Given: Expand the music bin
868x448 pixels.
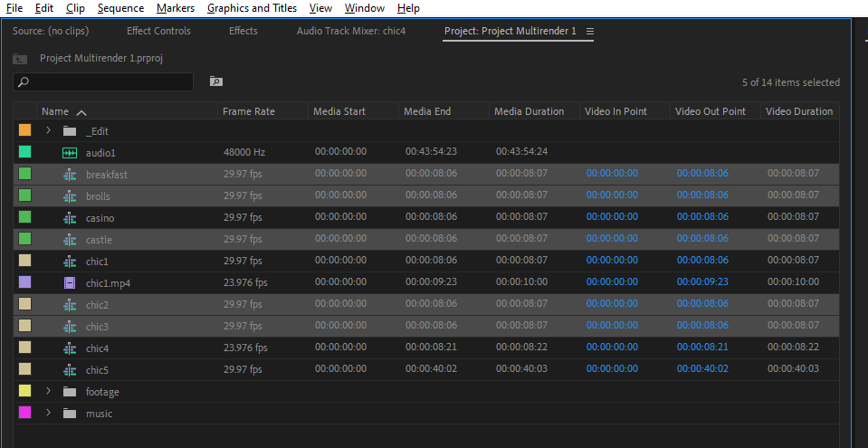Looking at the screenshot, I should [48, 413].
